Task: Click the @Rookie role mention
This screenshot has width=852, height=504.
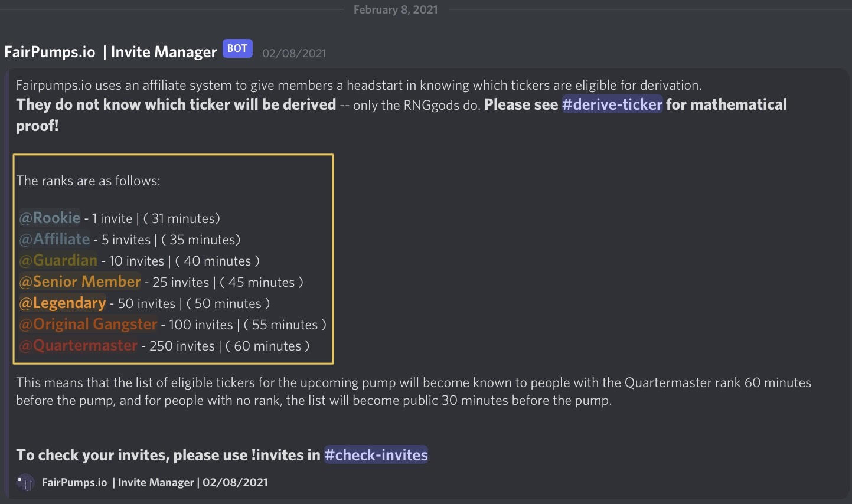Action: [50, 218]
